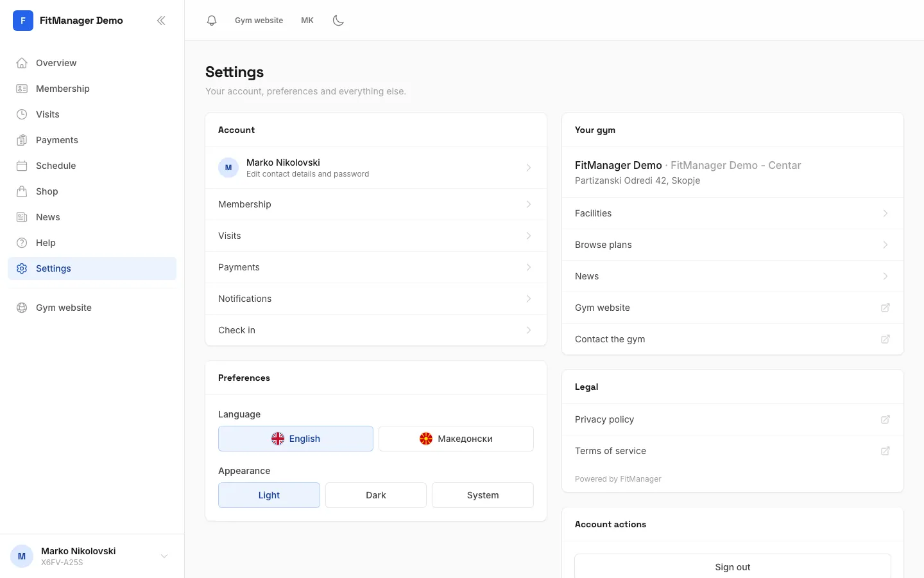The height and width of the screenshot is (578, 924).
Task: Click external link icon for Contact the gym
Action: (886, 339)
